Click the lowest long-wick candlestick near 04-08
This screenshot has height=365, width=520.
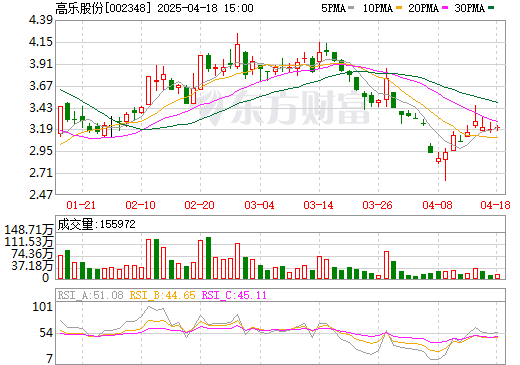pos(445,165)
